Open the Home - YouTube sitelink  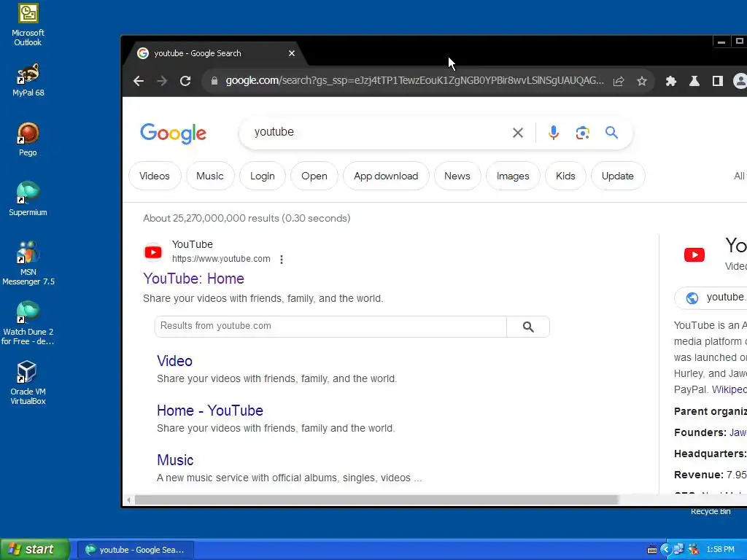209,411
